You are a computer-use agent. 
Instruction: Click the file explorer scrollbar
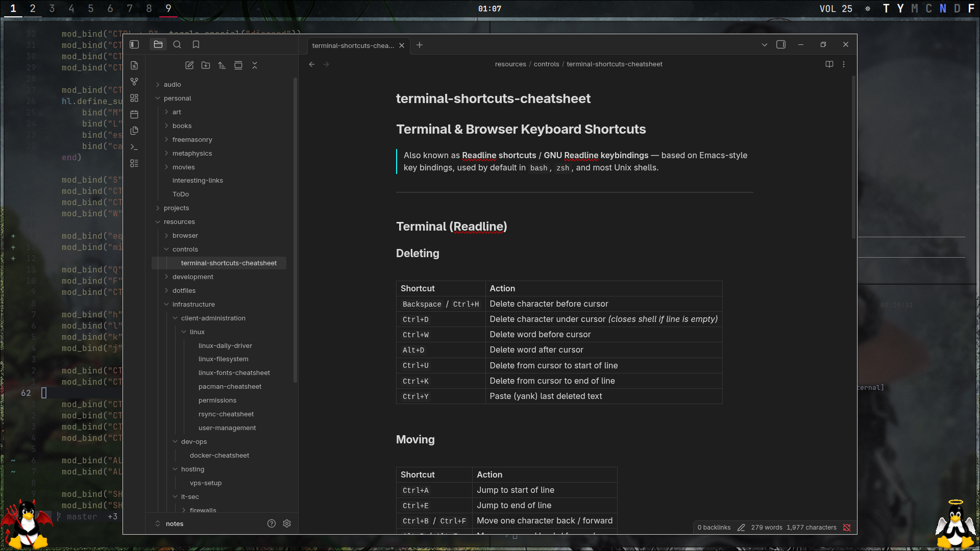(x=295, y=230)
